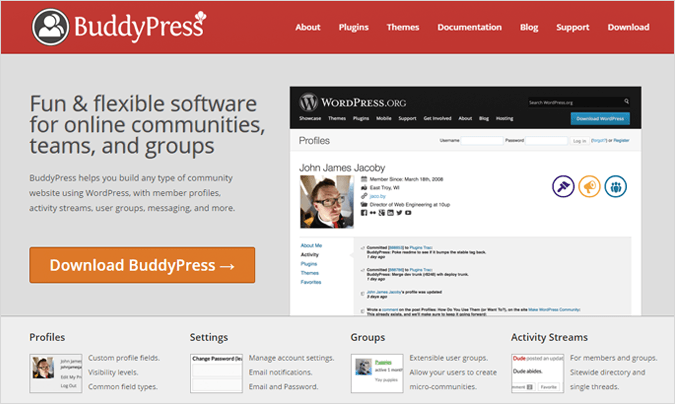The width and height of the screenshot is (675, 404).
Task: Click the Register link
Action: coord(621,140)
